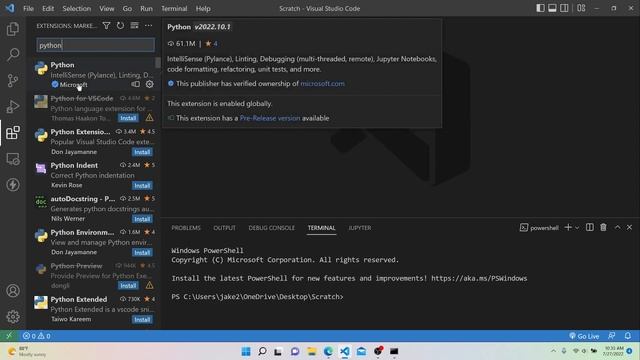Click the feedback icon in status bar

pyautogui.click(x=611, y=336)
